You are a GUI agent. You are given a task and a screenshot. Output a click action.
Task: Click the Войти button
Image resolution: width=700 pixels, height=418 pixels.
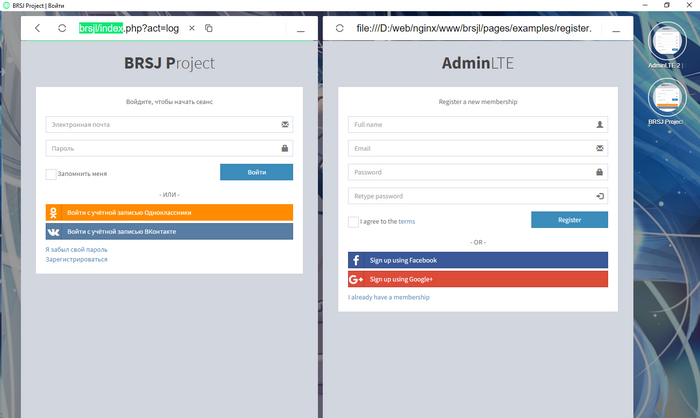257,172
